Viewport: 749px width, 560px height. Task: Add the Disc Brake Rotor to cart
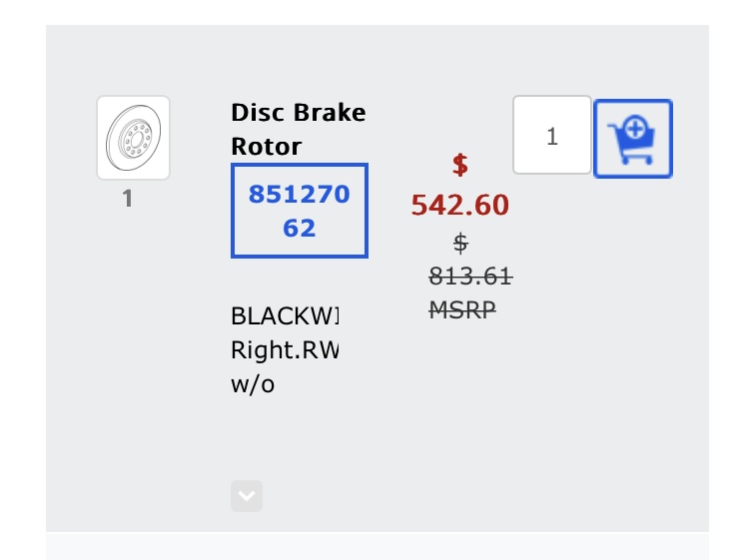(633, 139)
